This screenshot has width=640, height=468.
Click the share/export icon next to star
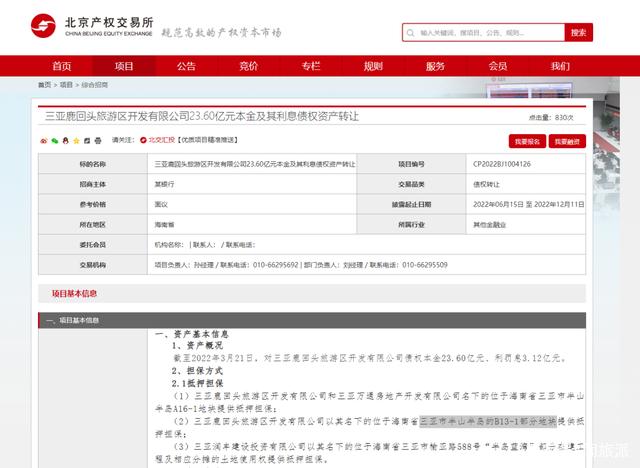87,141
